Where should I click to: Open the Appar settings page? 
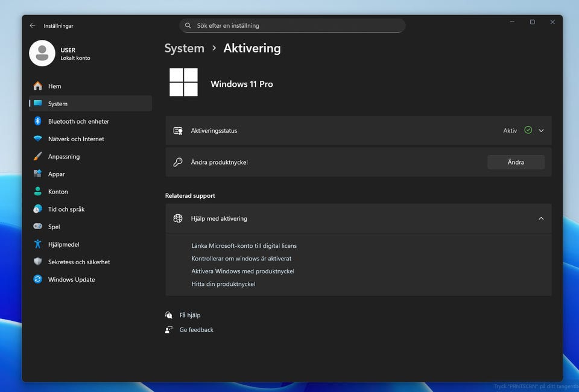coord(56,174)
